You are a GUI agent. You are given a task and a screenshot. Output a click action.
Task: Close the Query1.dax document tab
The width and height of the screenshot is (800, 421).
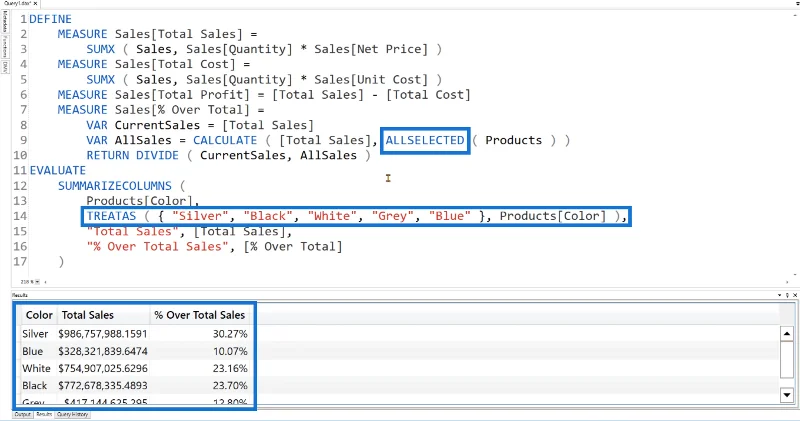point(35,3)
